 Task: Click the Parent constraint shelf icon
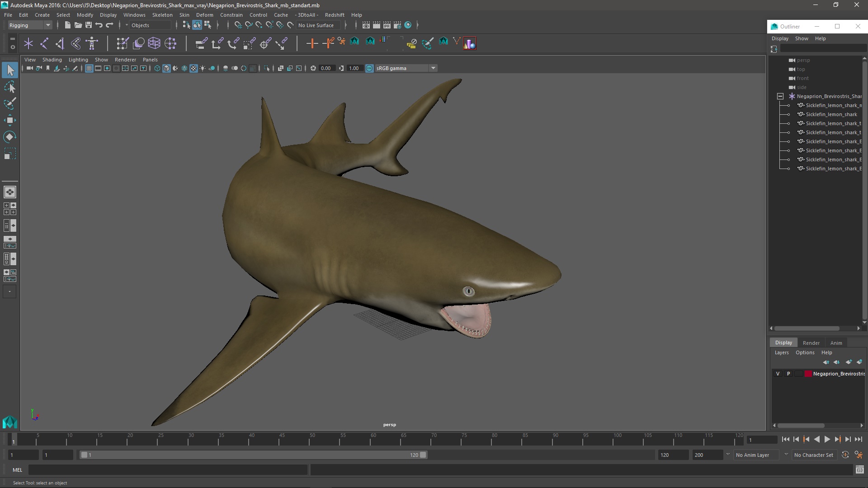click(x=202, y=43)
